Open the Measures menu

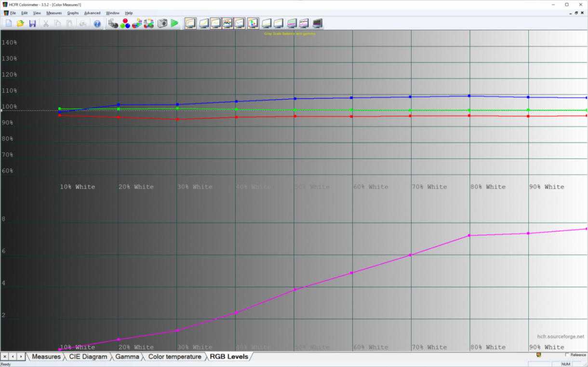coord(54,13)
